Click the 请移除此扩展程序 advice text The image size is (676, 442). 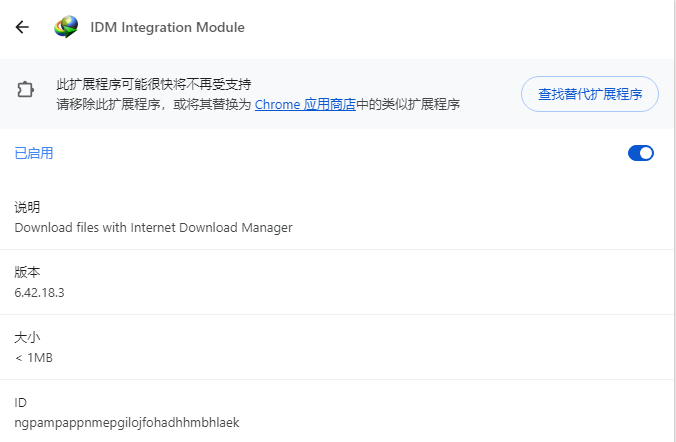pyautogui.click(x=108, y=104)
